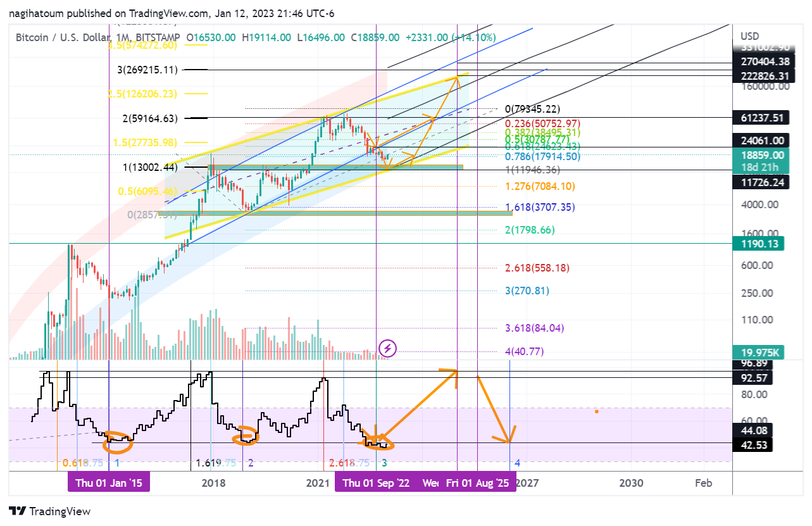Click the 'Thu 01 Sep '22' date marker
The width and height of the screenshot is (812, 526).
point(376,483)
